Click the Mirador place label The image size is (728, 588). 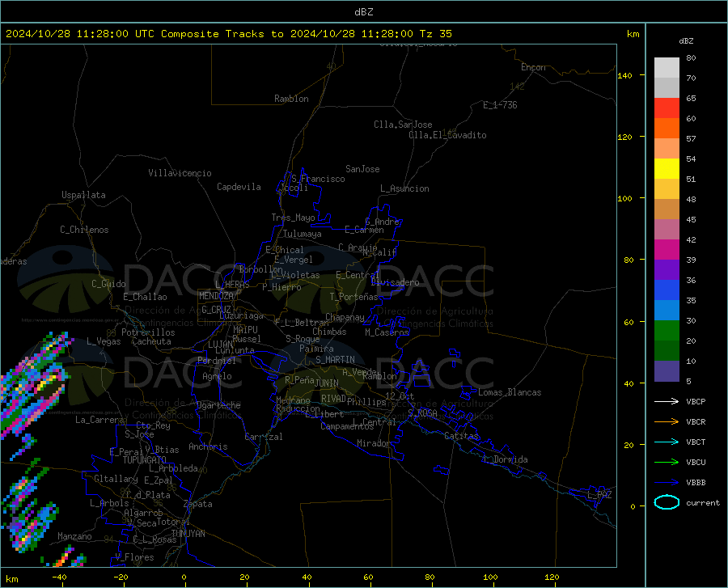[x=374, y=443]
